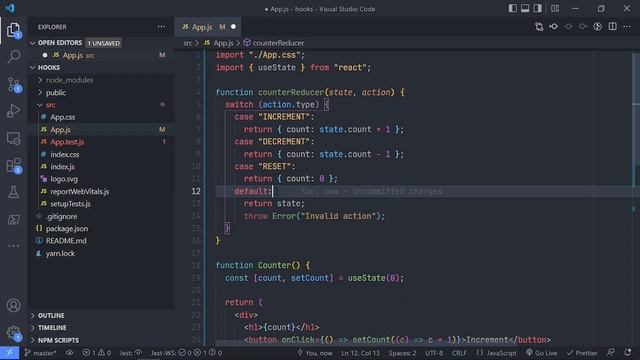Show additional activity bar views ellipsis
640x360 pixels.
pyautogui.click(x=13, y=246)
